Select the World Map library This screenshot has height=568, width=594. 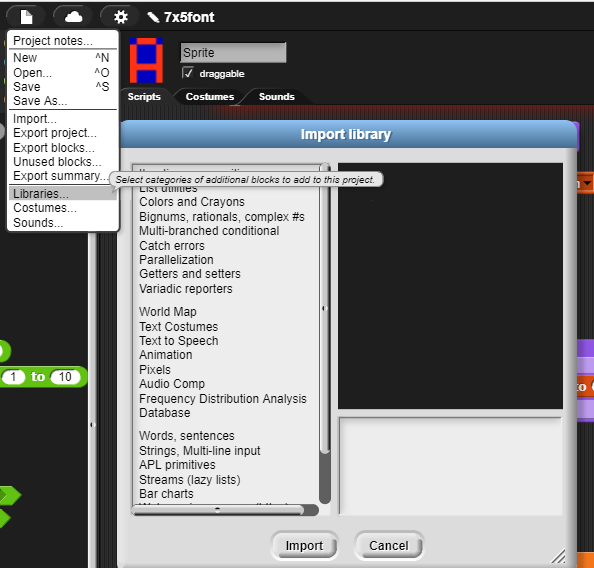point(167,311)
